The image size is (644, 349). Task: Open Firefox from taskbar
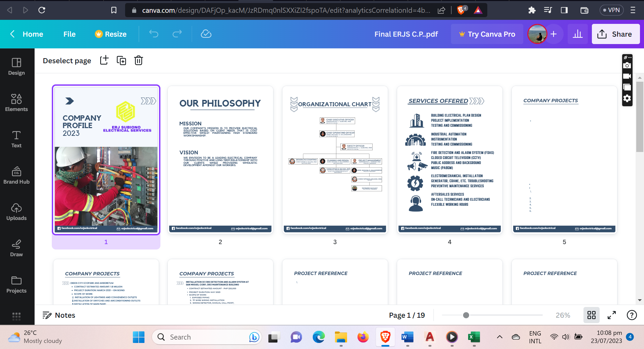(x=363, y=337)
